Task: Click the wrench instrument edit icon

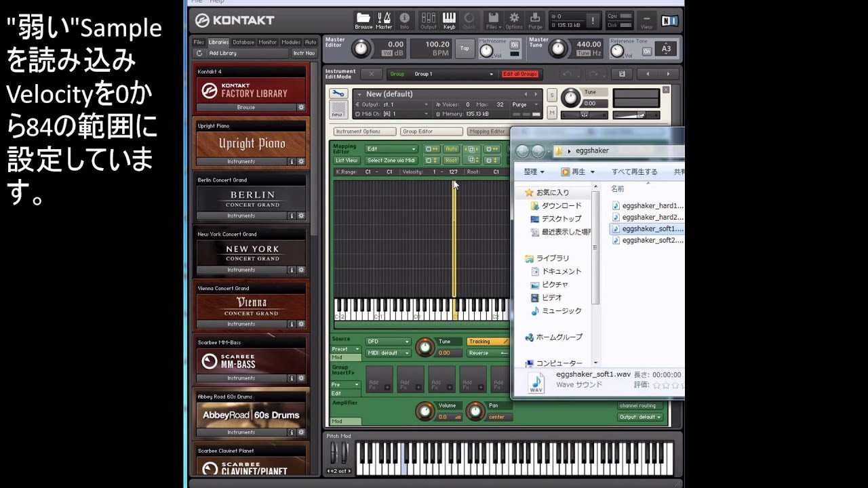Action: [338, 94]
